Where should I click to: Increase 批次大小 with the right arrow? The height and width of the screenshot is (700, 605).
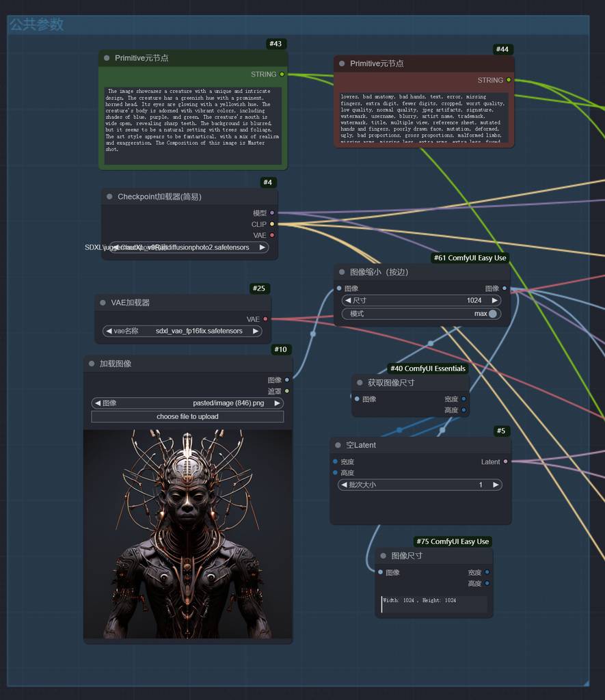pos(496,485)
